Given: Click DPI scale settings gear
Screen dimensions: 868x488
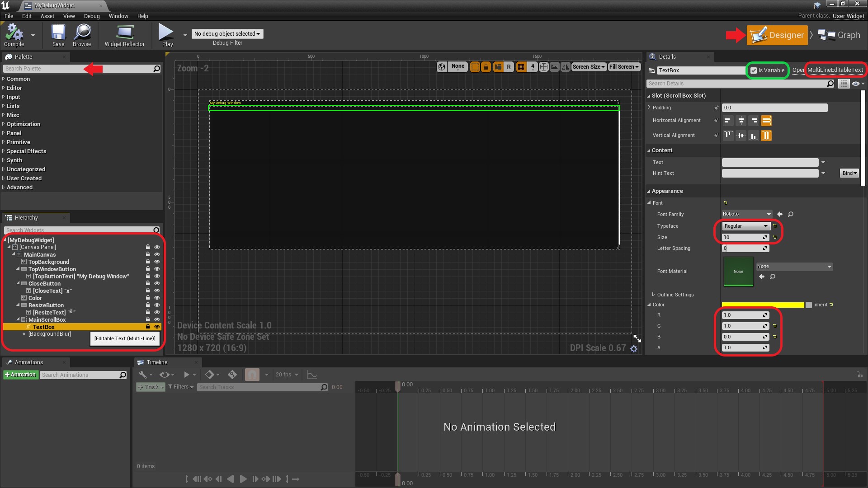Looking at the screenshot, I should tap(634, 349).
